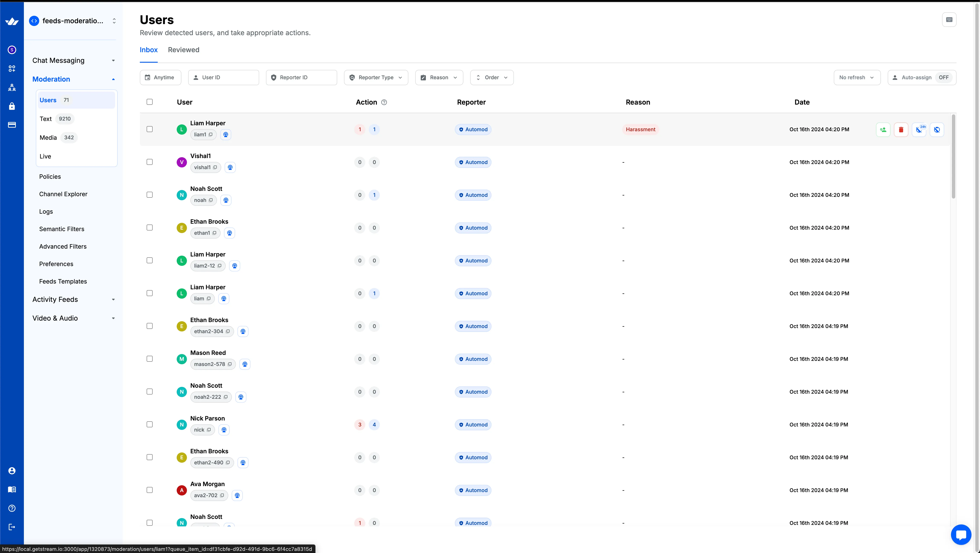Check the select-all checkbox in the table header
Image resolution: width=980 pixels, height=553 pixels.
149,102
